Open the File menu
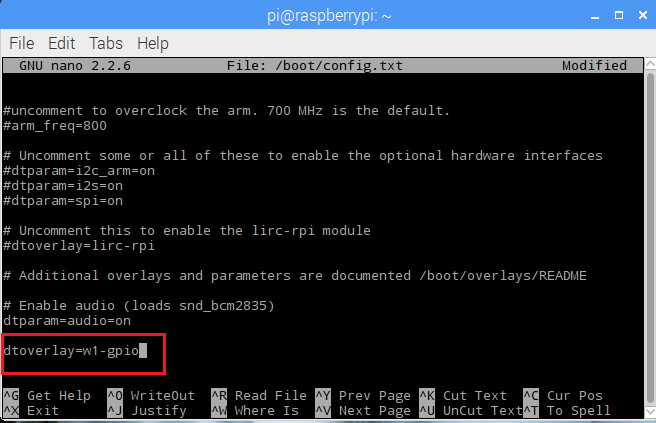 [x=21, y=43]
